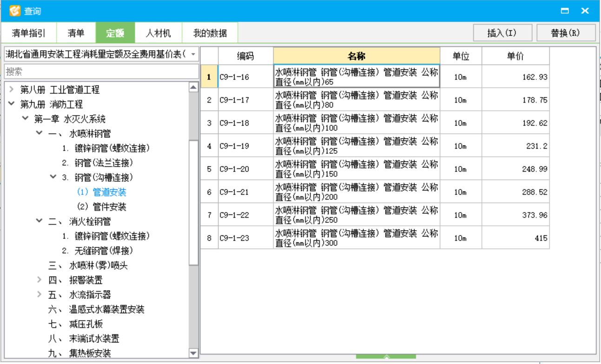Switch to the 清单 tab
The height and width of the screenshot is (364, 601).
pos(76,33)
